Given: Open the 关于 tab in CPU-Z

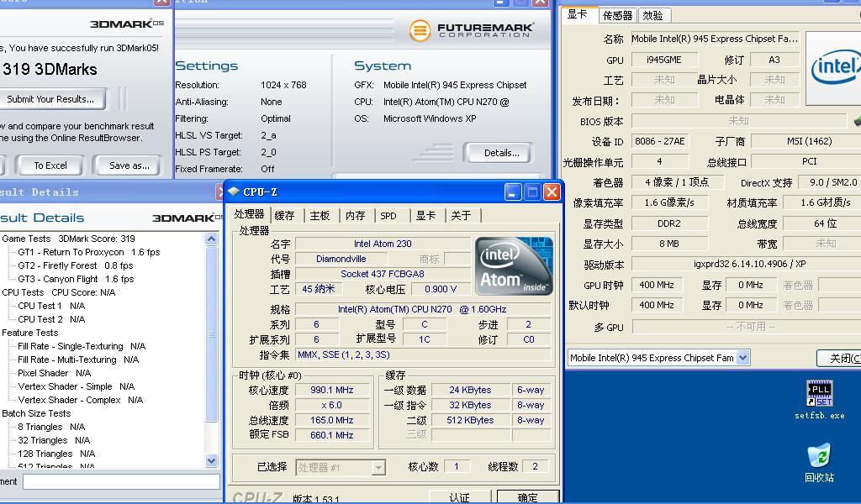Looking at the screenshot, I should 461,216.
